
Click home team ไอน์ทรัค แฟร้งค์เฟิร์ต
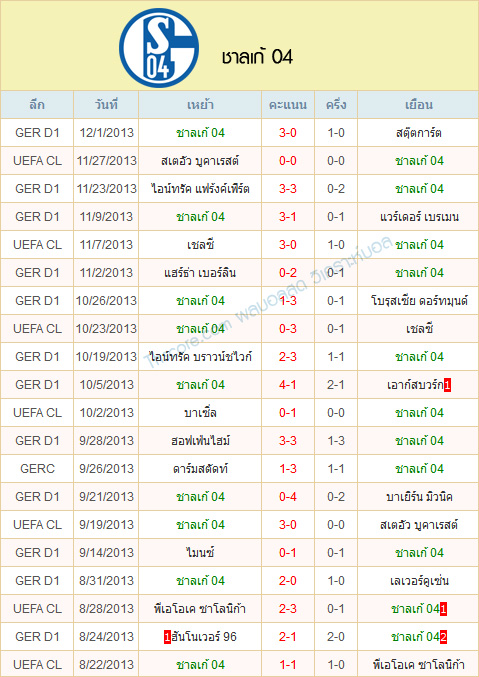(x=200, y=189)
